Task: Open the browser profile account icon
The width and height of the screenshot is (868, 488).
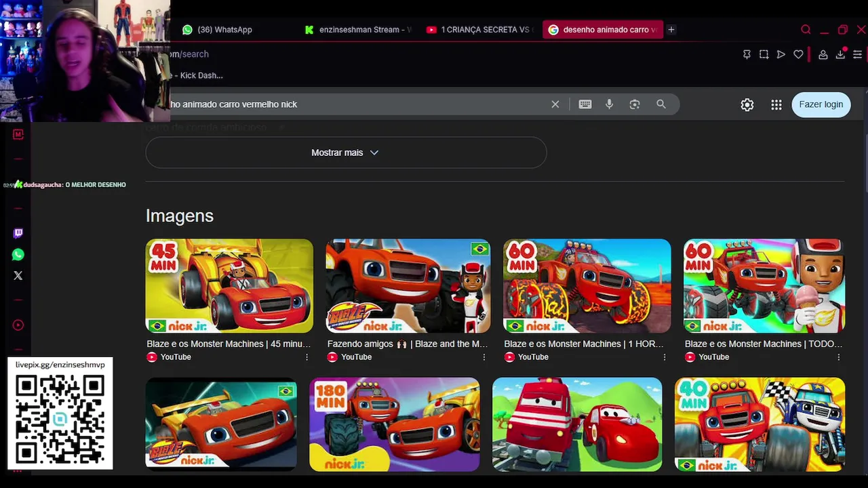Action: pyautogui.click(x=823, y=54)
